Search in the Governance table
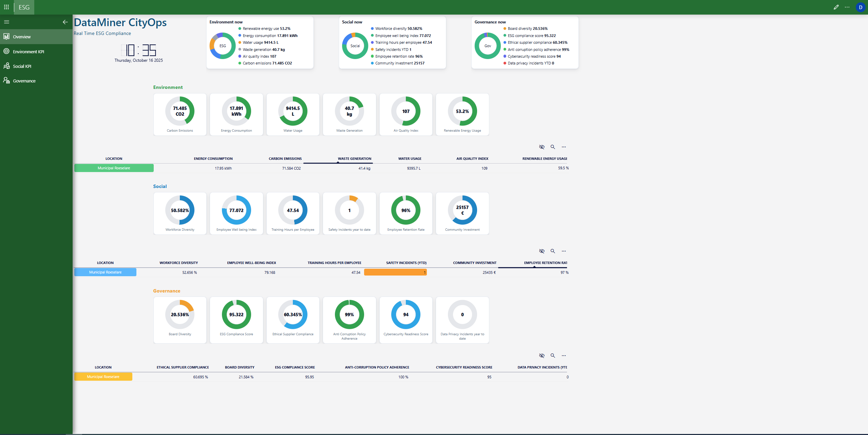 (553, 356)
